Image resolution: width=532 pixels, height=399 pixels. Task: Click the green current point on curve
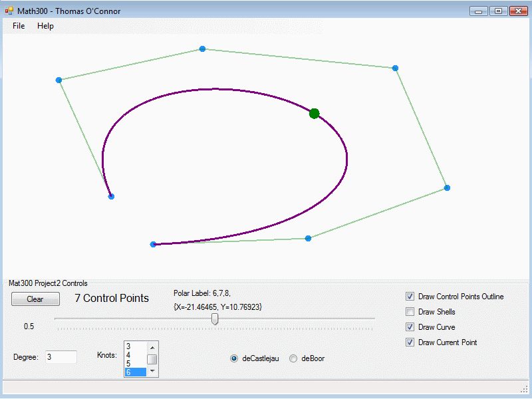tap(314, 113)
